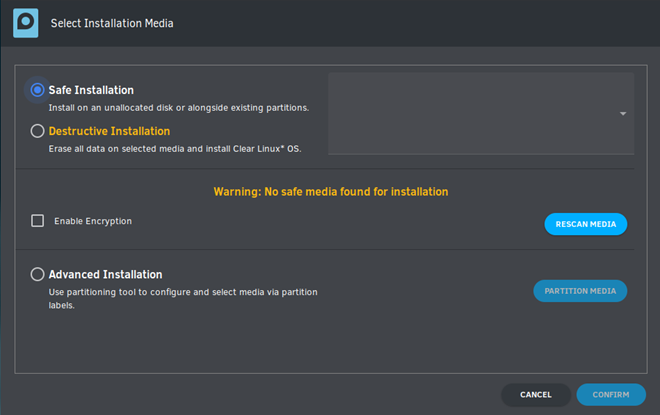This screenshot has height=415, width=660.
Task: Click the Rescan Media button
Action: point(585,224)
